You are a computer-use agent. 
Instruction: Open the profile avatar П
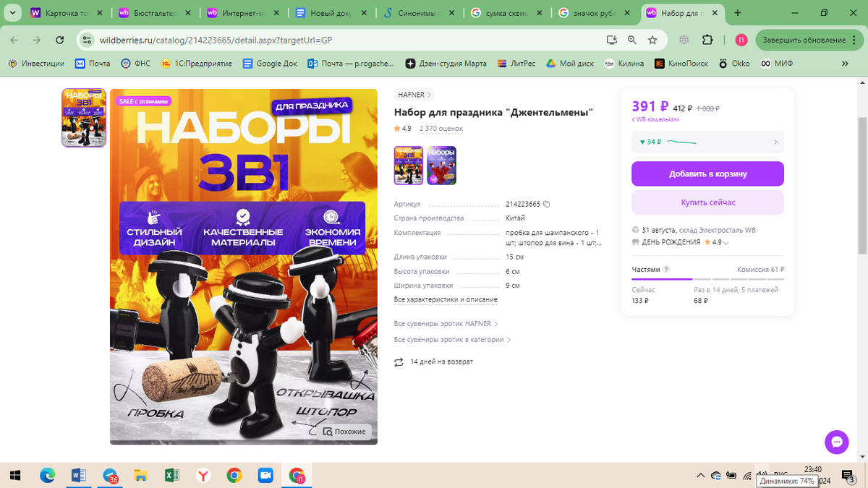tap(741, 40)
